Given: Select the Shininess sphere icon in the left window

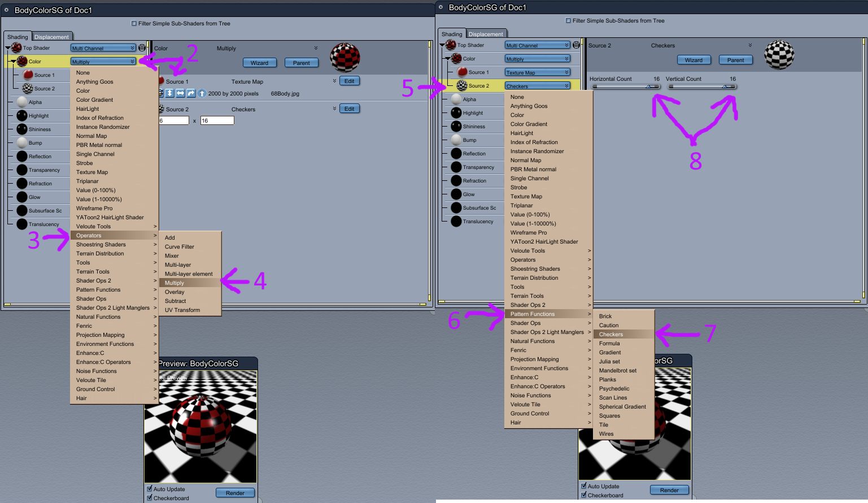Looking at the screenshot, I should [x=22, y=129].
